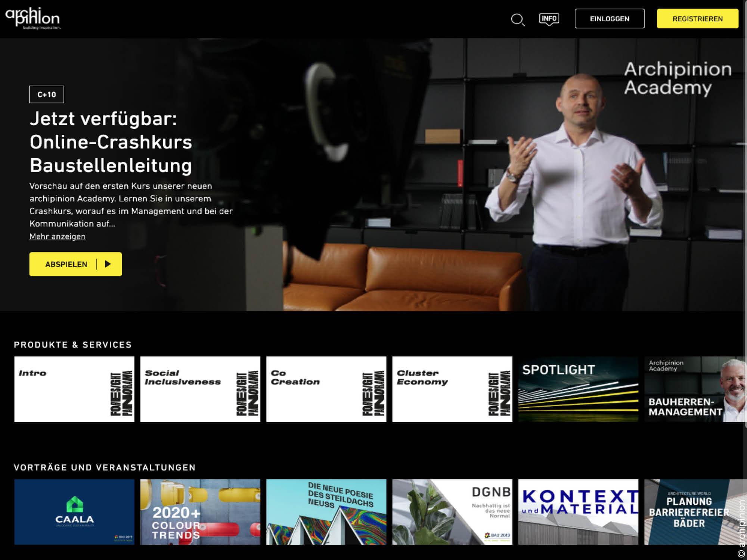Screen dimensions: 747x560
Task: Open the Social Inclusiveness thumbnail
Action: click(x=200, y=389)
